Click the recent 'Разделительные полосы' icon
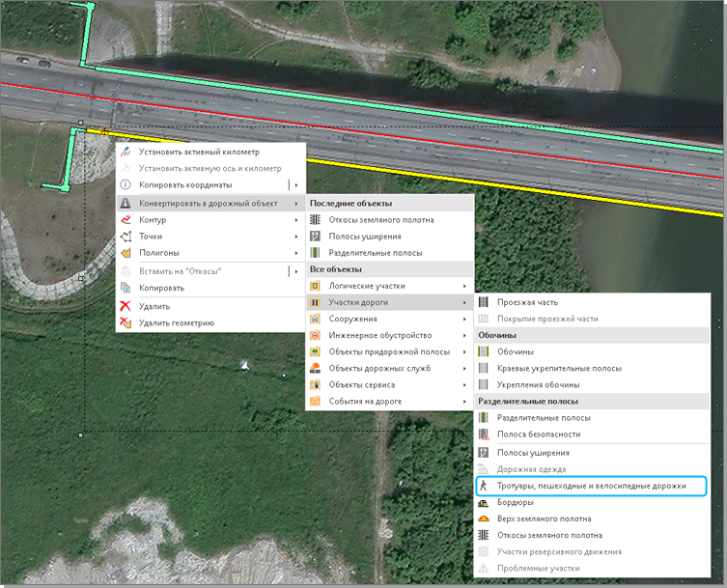 click(x=316, y=253)
